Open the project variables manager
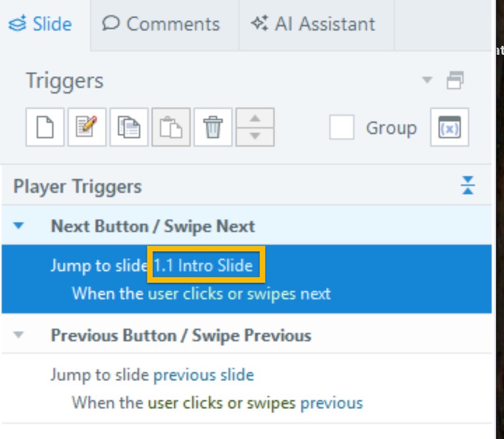504x439 pixels. point(449,127)
